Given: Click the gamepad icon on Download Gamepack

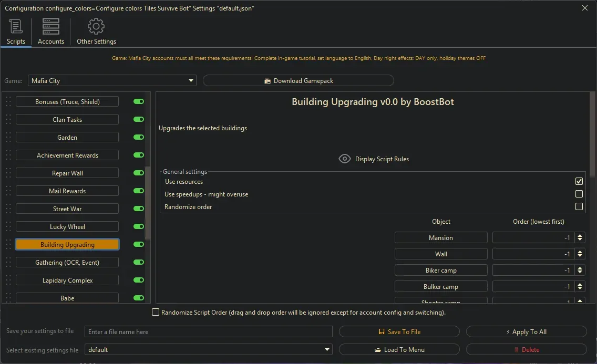Looking at the screenshot, I should pyautogui.click(x=269, y=80).
